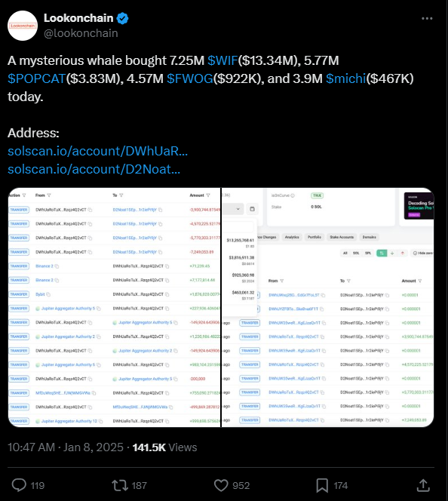Open the $POPCAT cashtag link
The image size is (448, 501).
37,78
